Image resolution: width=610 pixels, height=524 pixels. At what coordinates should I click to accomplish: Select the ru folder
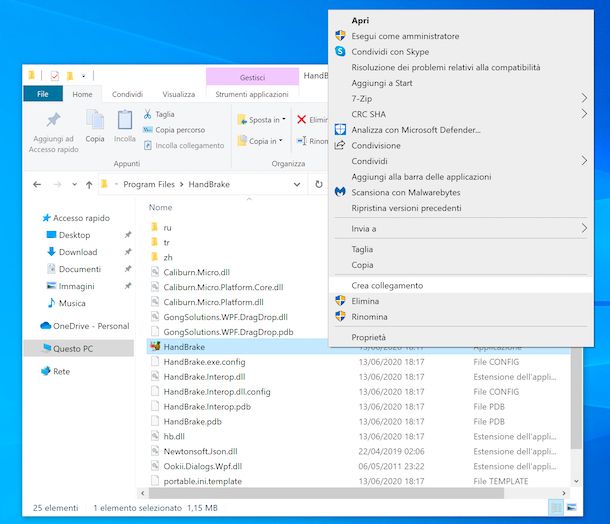click(x=161, y=228)
